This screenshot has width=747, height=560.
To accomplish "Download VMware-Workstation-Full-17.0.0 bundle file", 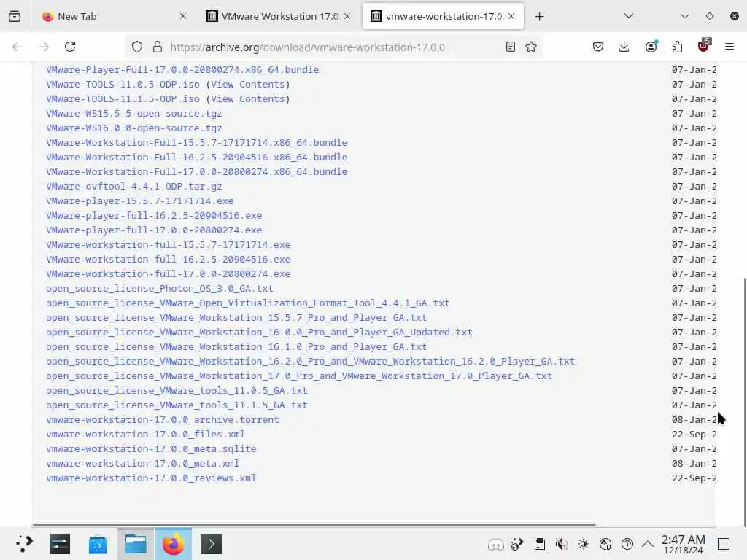I will click(x=197, y=172).
